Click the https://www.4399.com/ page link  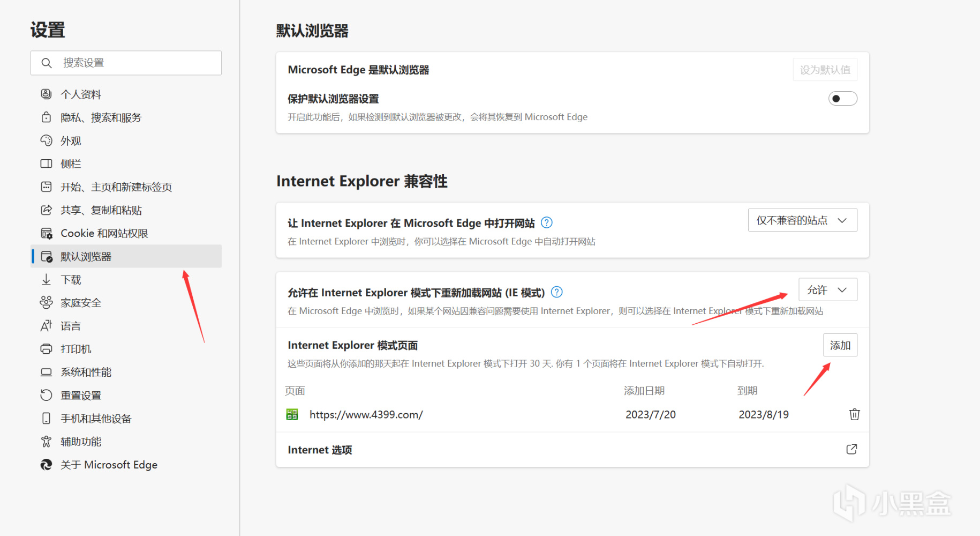[366, 414]
